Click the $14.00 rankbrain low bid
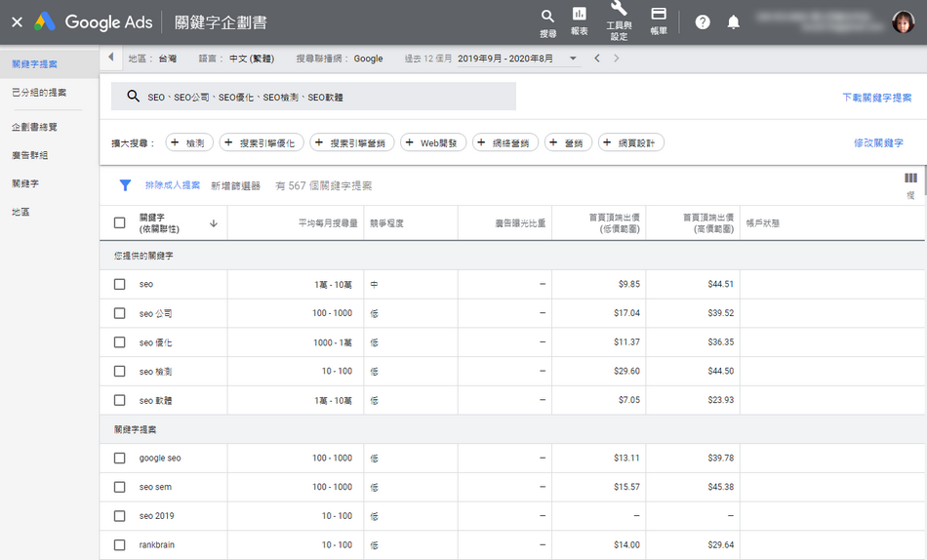Viewport: 927px width, 560px height. (626, 544)
